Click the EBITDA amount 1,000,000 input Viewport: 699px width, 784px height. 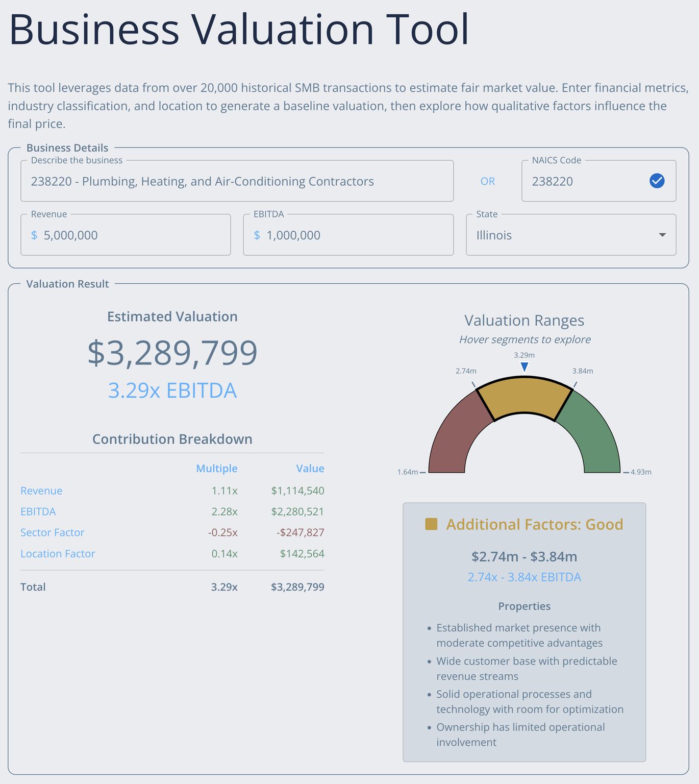[356, 235]
